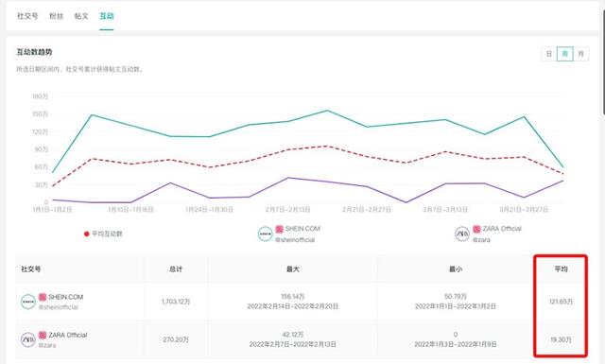Switch to the 社交号 tab
Viewport: 605px width, 364px height.
tap(27, 16)
